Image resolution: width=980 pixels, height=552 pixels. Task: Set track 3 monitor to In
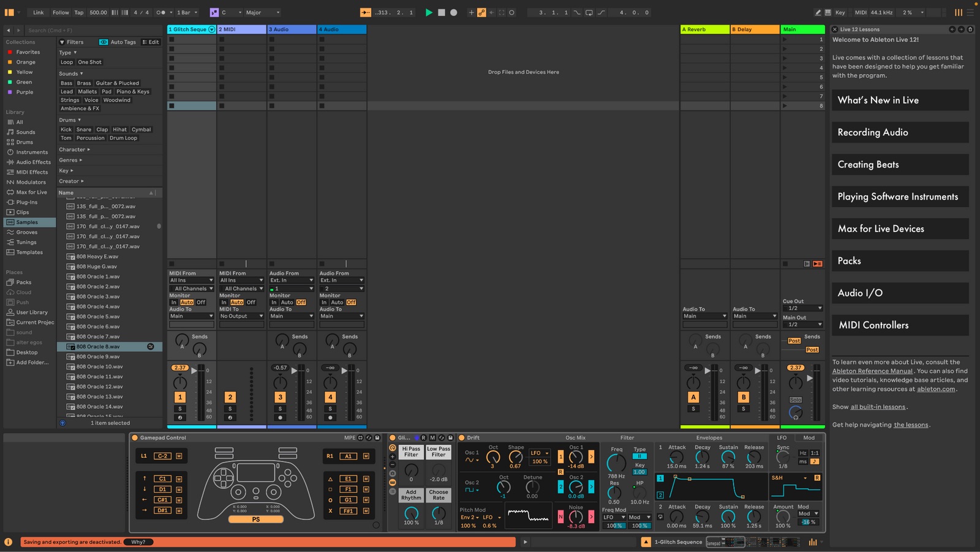coord(274,302)
